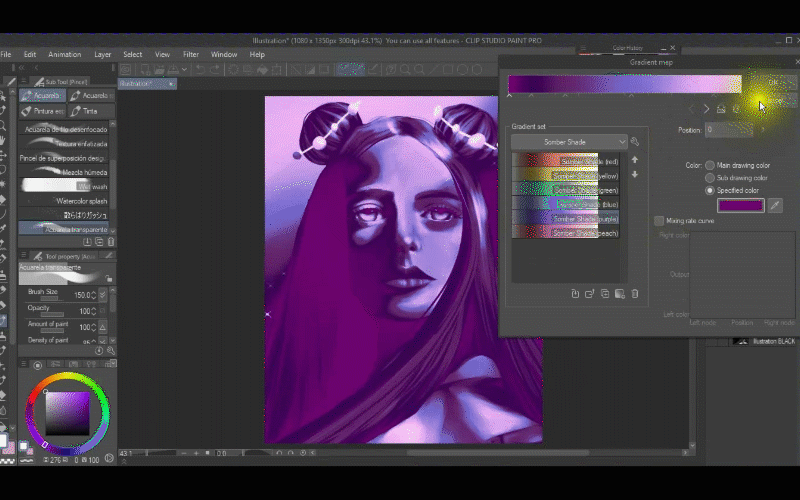Enable the Mixing rate curve checkbox
This screenshot has width=800, height=500.
point(658,220)
